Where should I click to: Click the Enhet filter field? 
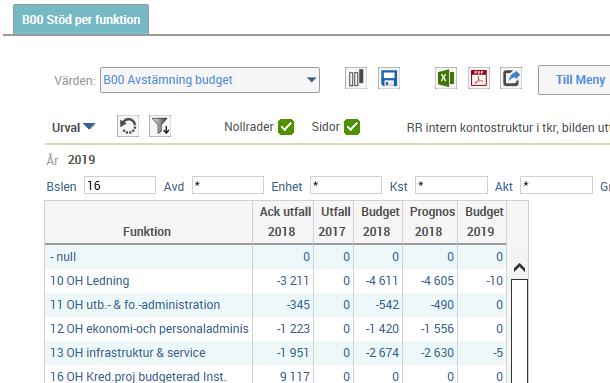pyautogui.click(x=346, y=185)
